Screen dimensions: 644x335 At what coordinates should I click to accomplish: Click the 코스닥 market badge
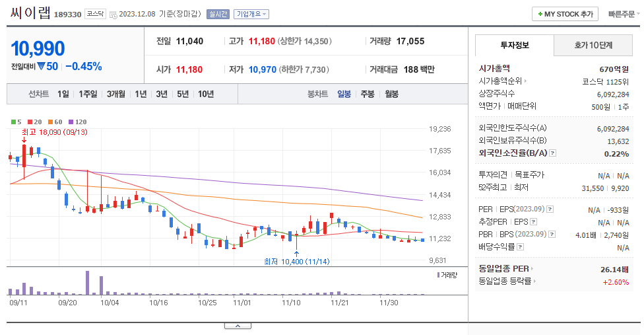95,14
